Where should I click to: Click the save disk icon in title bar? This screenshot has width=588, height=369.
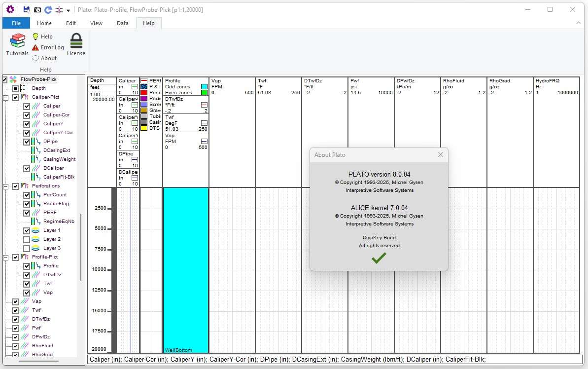27,10
